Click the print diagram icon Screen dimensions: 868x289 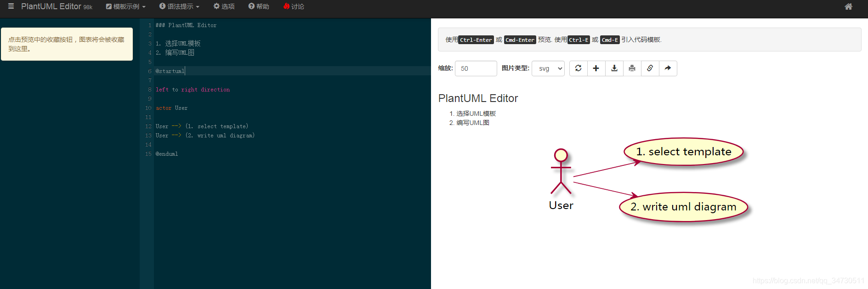click(632, 68)
